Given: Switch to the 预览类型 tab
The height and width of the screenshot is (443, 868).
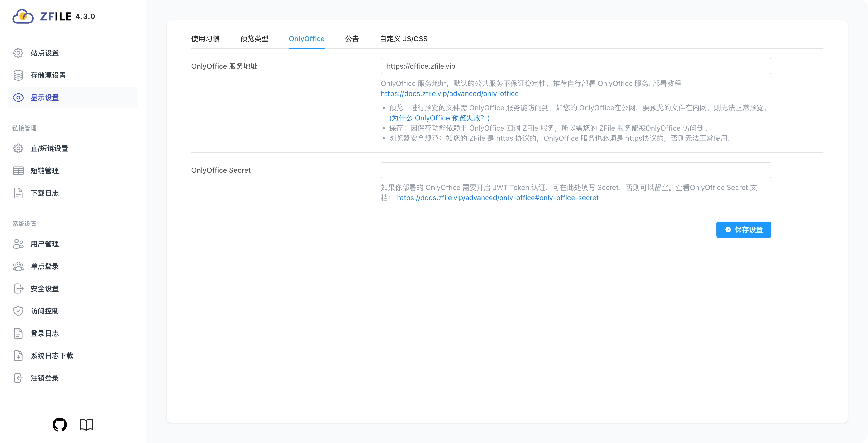Looking at the screenshot, I should tap(254, 39).
